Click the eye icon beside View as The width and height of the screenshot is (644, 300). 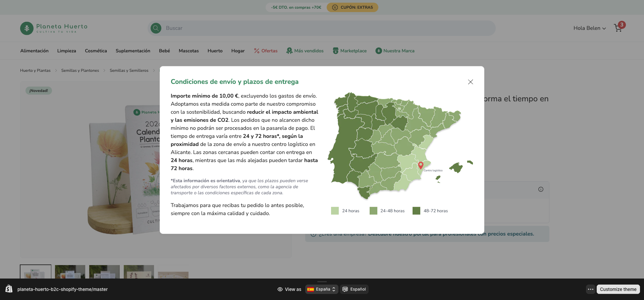280,289
